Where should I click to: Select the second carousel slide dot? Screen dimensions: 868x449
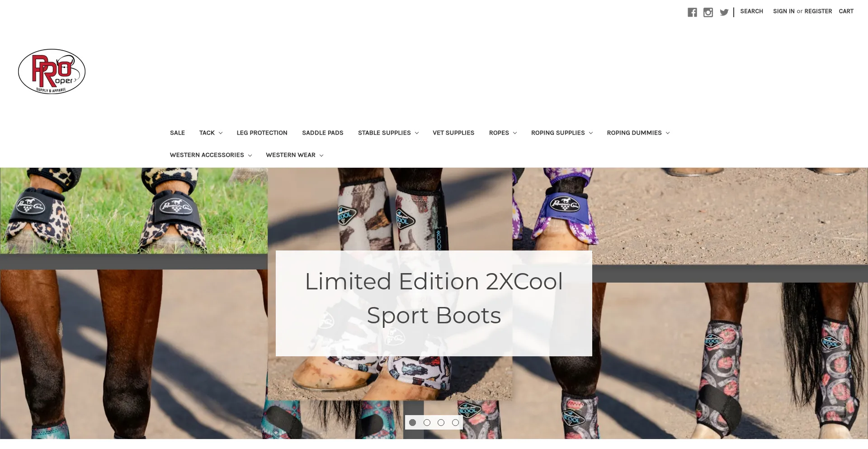coord(427,422)
